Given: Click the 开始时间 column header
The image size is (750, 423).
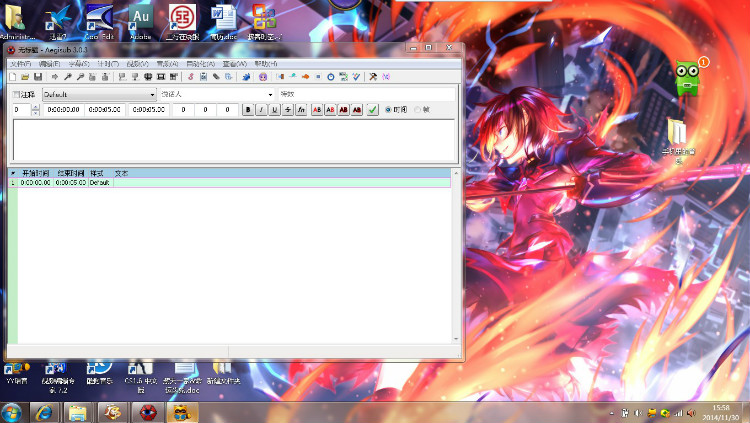Looking at the screenshot, I should (35, 173).
